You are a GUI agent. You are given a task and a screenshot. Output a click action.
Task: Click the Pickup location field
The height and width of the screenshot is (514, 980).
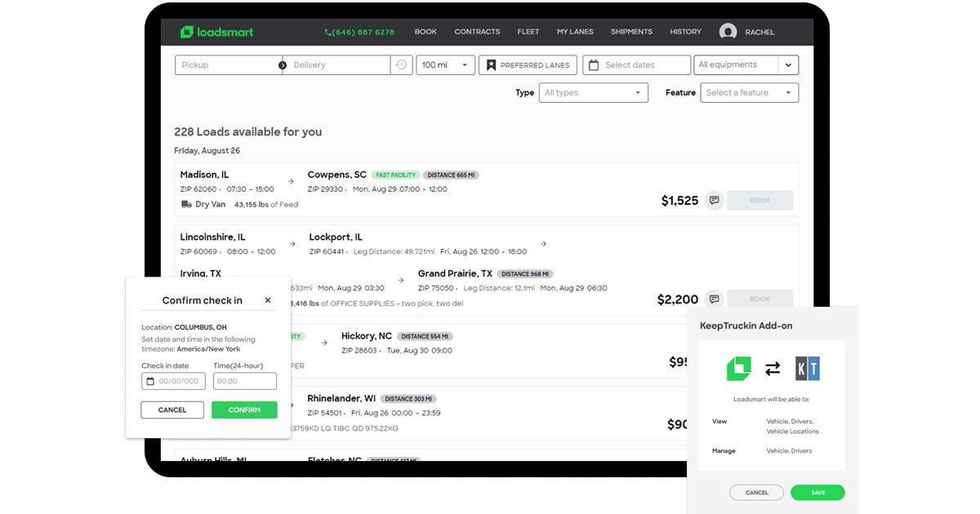[x=228, y=65]
